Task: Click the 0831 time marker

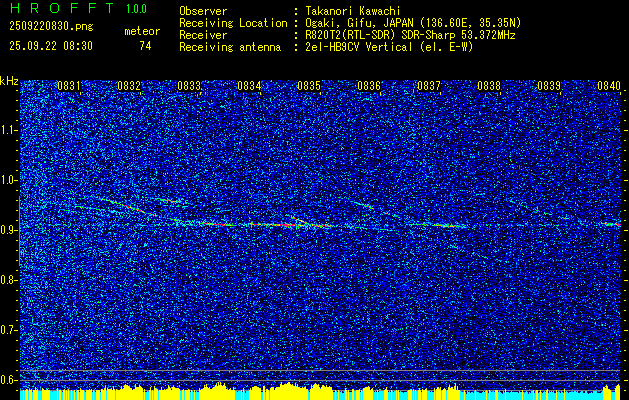Action: click(x=69, y=86)
